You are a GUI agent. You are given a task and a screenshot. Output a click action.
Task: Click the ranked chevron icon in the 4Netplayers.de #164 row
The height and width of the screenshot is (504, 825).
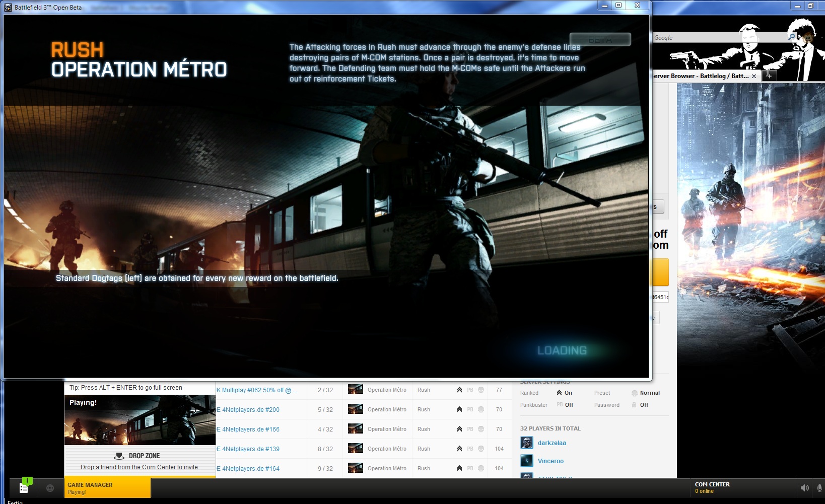tap(459, 468)
